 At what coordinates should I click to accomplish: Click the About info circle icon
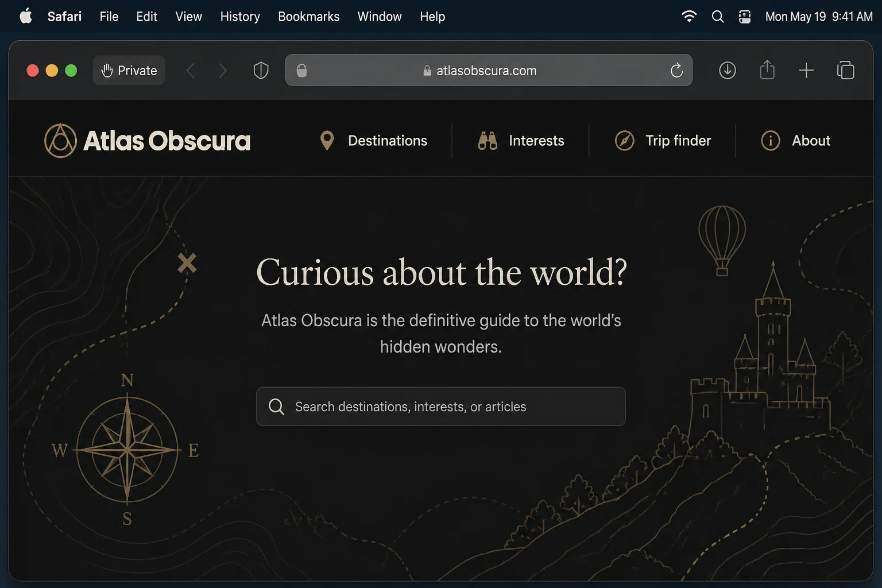[x=771, y=141]
